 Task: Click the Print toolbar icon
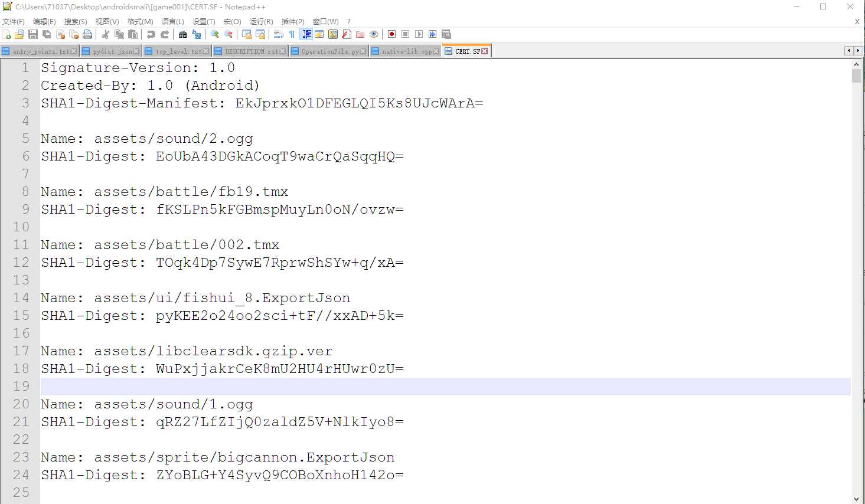click(x=87, y=34)
